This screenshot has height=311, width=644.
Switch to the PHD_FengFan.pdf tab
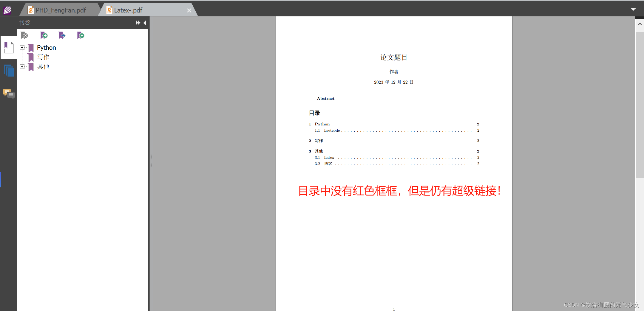click(x=61, y=10)
